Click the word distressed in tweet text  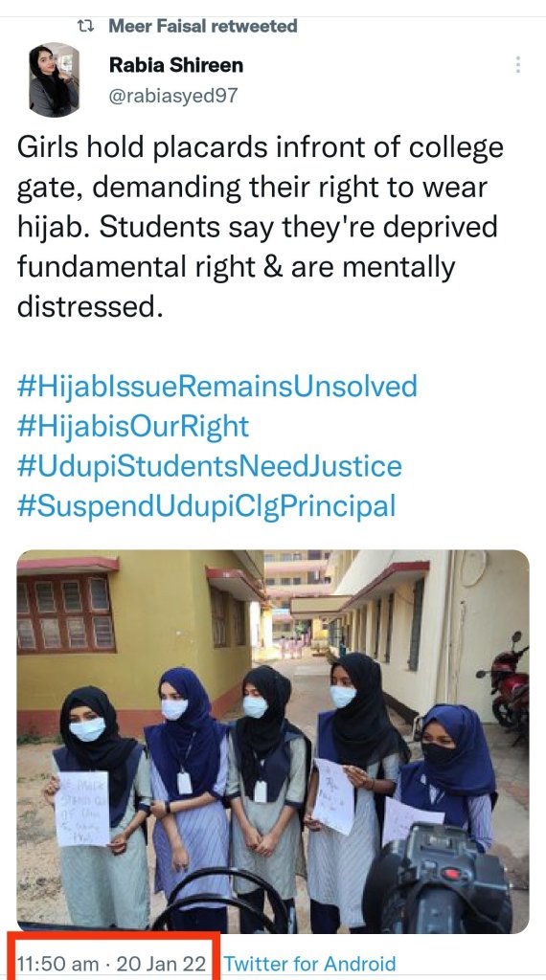coord(90,307)
